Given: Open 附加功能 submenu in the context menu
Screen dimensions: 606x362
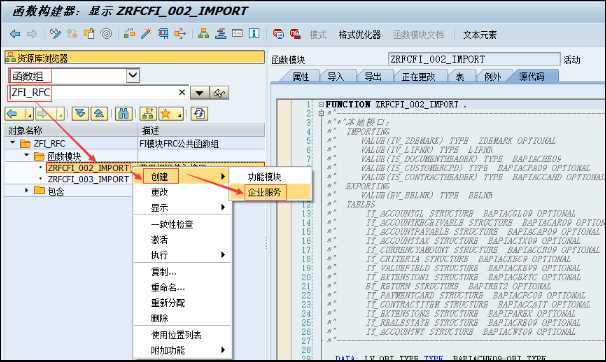Looking at the screenshot, I should click(x=182, y=350).
